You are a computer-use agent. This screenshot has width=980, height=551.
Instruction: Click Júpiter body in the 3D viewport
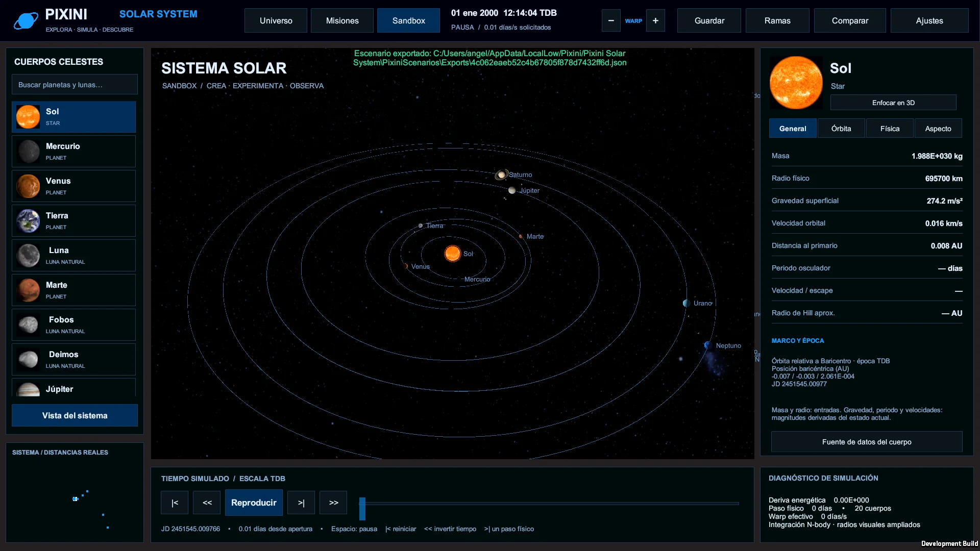click(x=512, y=190)
